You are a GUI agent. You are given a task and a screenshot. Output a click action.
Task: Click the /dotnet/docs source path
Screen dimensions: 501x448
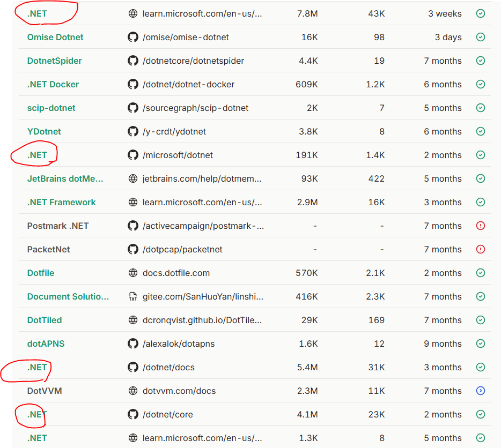pyautogui.click(x=168, y=368)
